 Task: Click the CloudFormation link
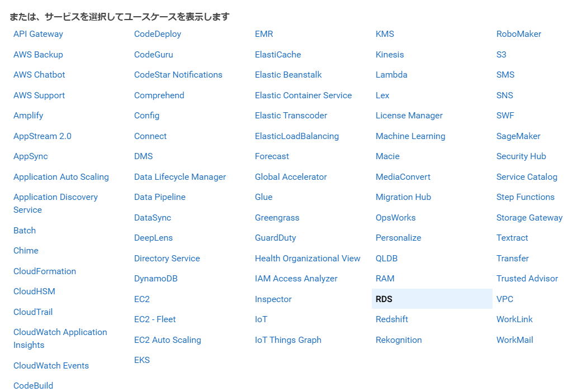(x=45, y=271)
